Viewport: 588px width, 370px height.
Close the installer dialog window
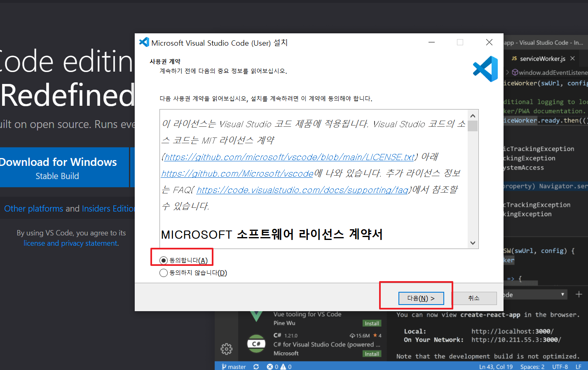pos(489,42)
